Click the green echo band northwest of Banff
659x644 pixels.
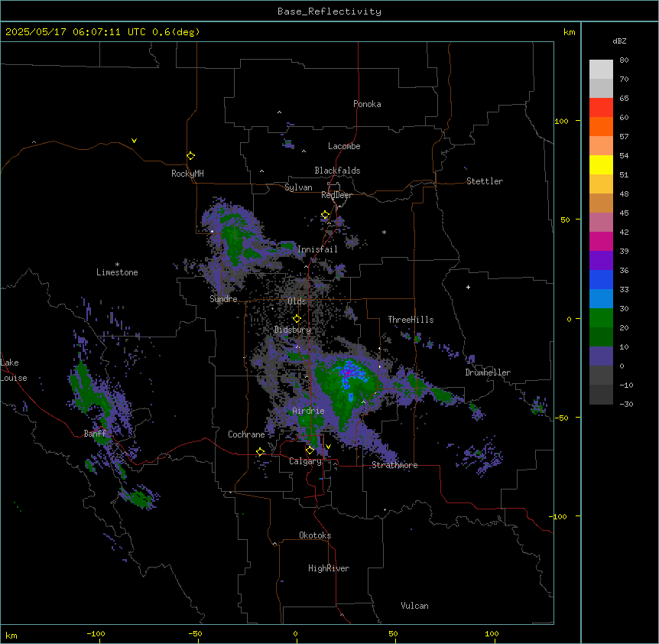pyautogui.click(x=86, y=389)
